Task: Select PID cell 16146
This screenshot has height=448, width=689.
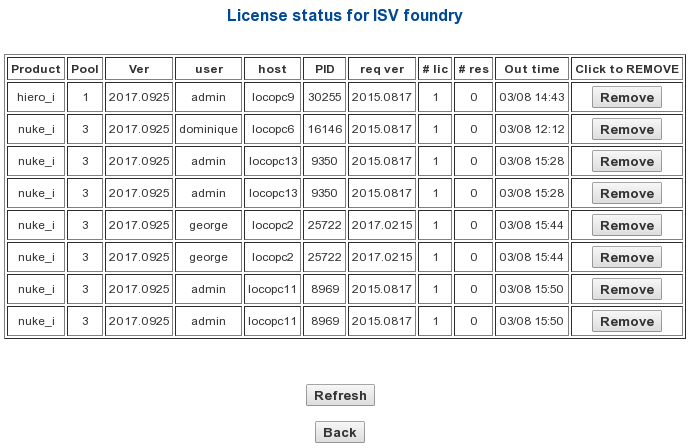Action: point(324,129)
